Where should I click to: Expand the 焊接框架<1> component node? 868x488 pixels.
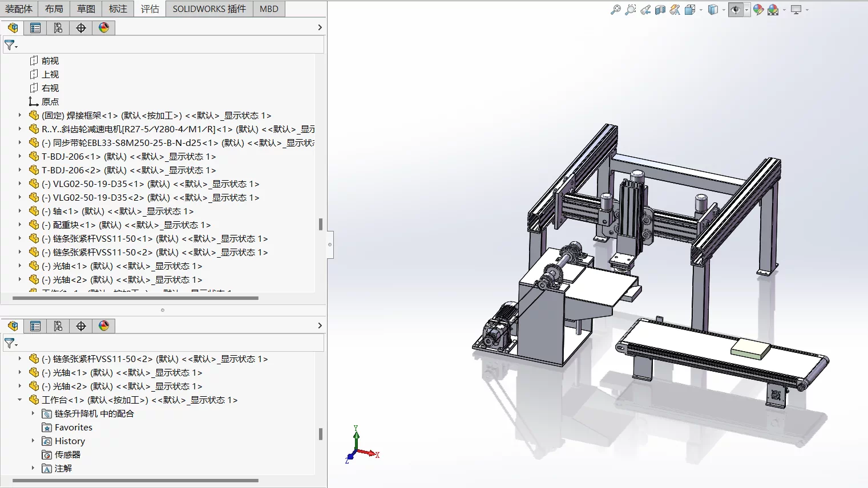pyautogui.click(x=20, y=115)
